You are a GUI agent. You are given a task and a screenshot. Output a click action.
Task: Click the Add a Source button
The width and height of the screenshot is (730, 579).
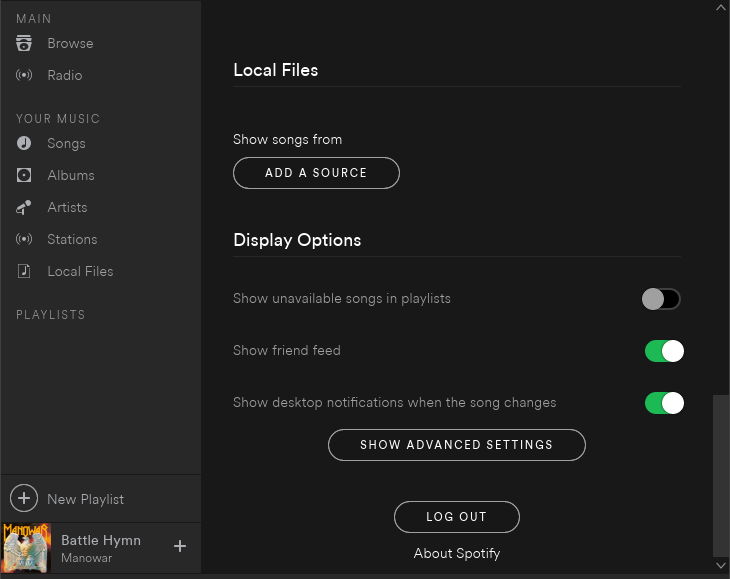(x=316, y=173)
